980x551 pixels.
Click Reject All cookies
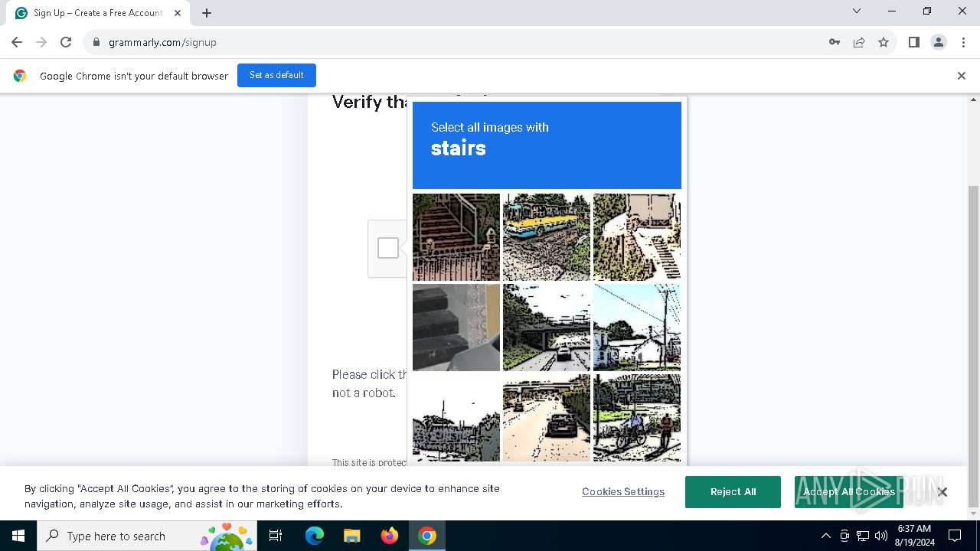[733, 491]
